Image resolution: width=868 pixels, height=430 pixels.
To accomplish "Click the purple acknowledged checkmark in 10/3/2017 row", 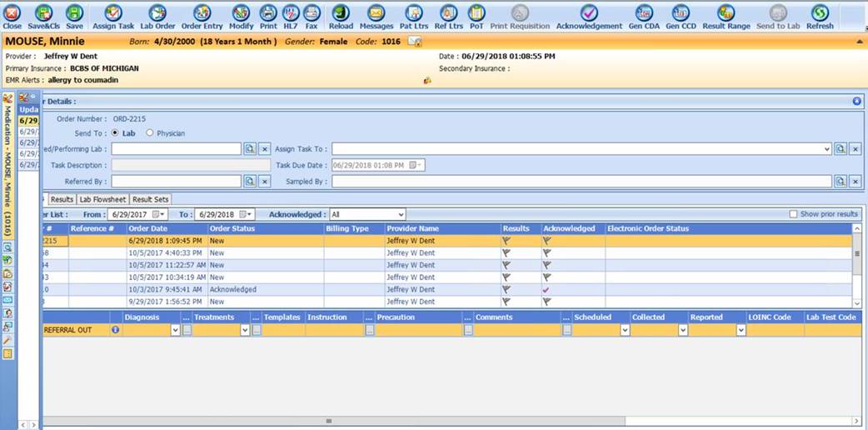I will [546, 290].
